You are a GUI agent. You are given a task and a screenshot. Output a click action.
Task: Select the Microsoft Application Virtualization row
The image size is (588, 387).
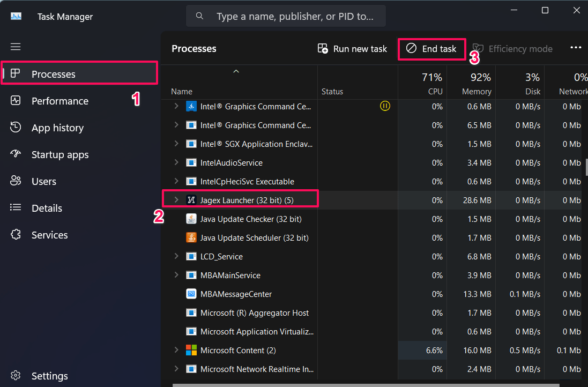coord(375,331)
